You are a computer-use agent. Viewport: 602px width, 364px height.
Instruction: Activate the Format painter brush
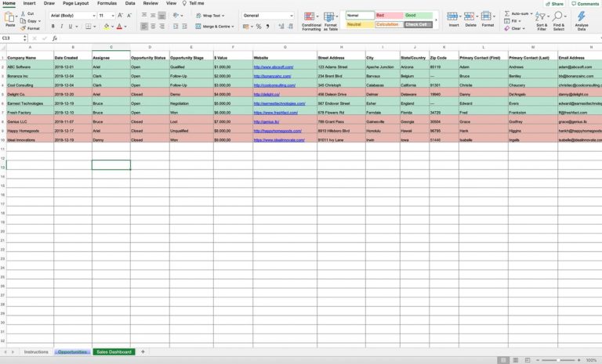click(24, 28)
